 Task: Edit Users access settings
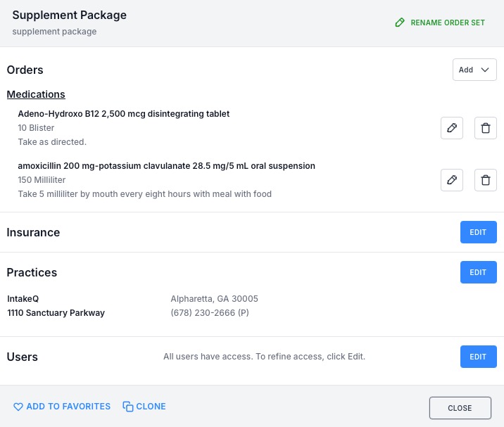click(x=478, y=357)
